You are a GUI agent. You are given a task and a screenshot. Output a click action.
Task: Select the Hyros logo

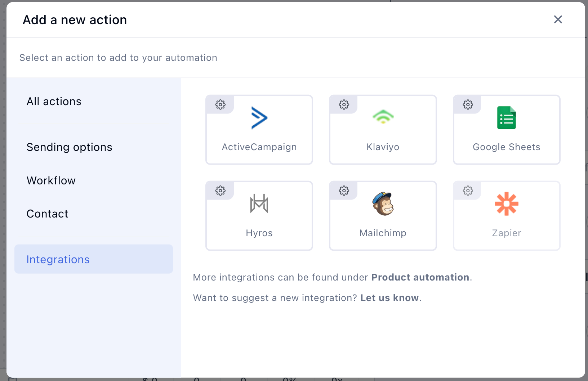(x=259, y=204)
